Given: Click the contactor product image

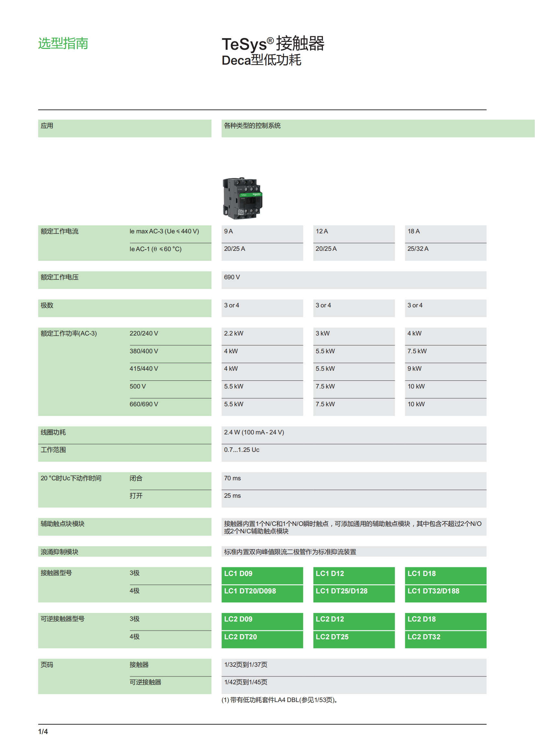Looking at the screenshot, I should 243,198.
